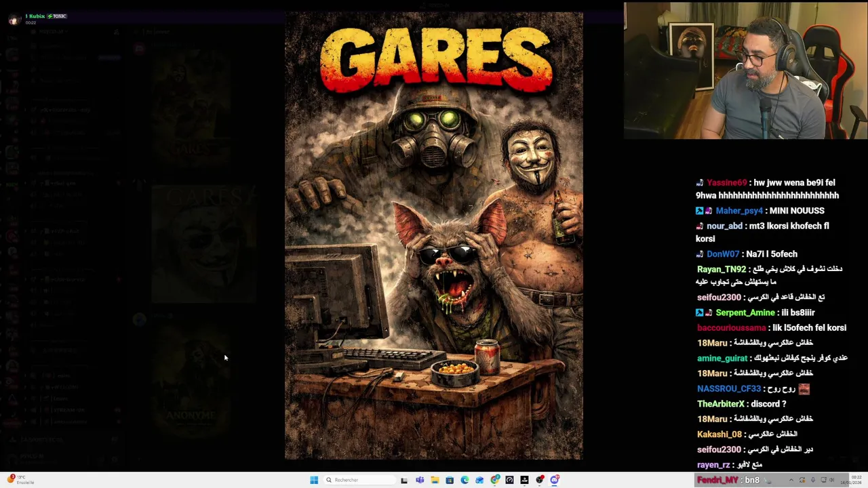This screenshot has height=488, width=868.
Task: Launch Microsoft Edge from taskbar
Action: click(x=465, y=480)
